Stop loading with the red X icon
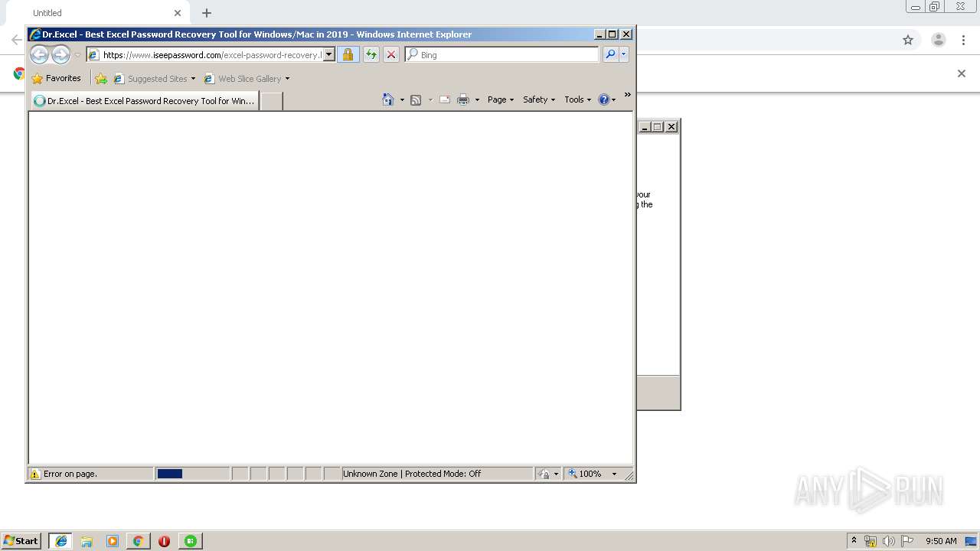The width and height of the screenshot is (980, 551). click(390, 54)
